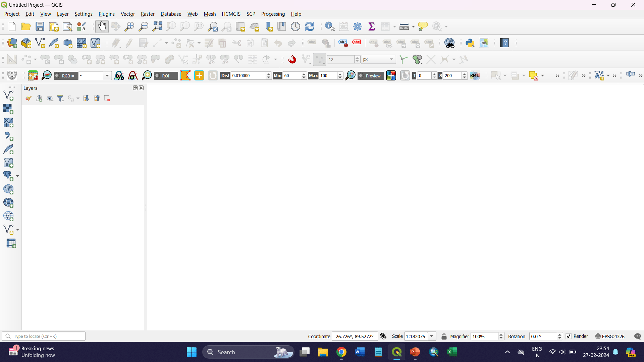Open Google Chrome from the taskbar

coord(341,352)
